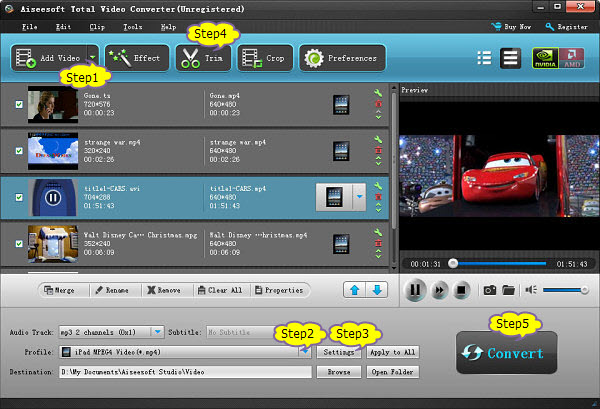The width and height of the screenshot is (600, 409).
Task: Click the Destination path field
Action: click(x=185, y=372)
